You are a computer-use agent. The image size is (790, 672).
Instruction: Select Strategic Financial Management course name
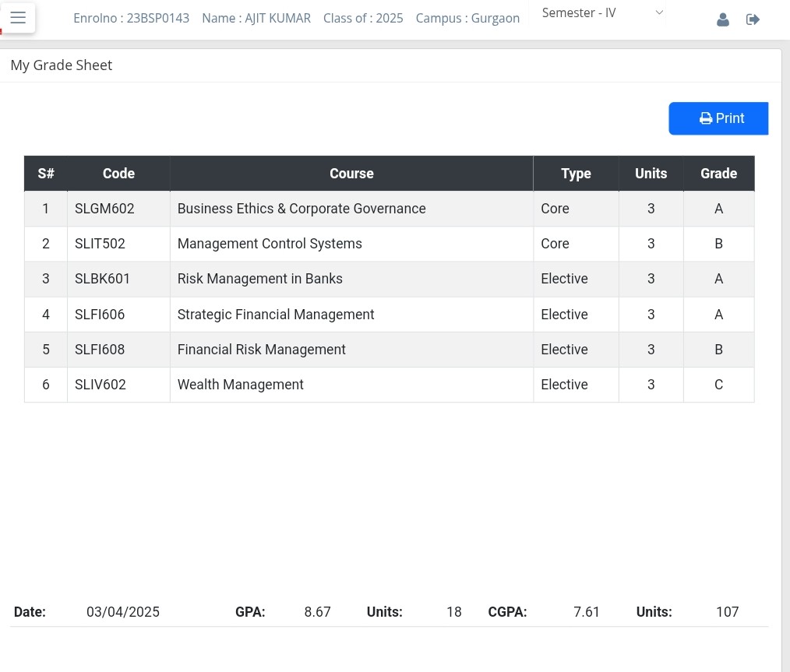point(276,315)
